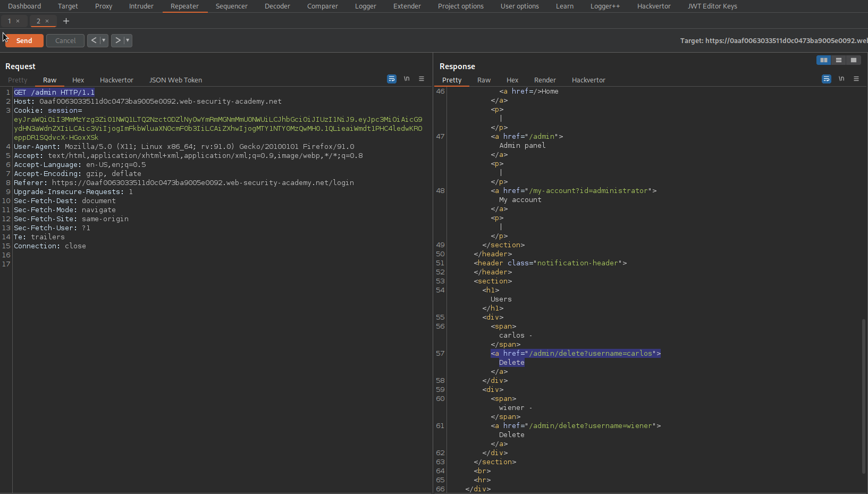Select Repeater sub-tab 1

[x=9, y=21]
